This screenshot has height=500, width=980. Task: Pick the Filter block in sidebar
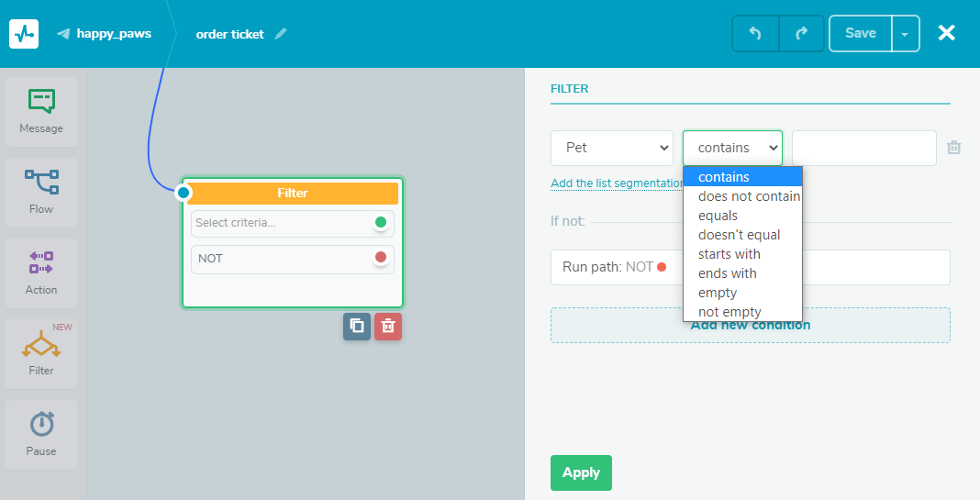click(x=41, y=353)
